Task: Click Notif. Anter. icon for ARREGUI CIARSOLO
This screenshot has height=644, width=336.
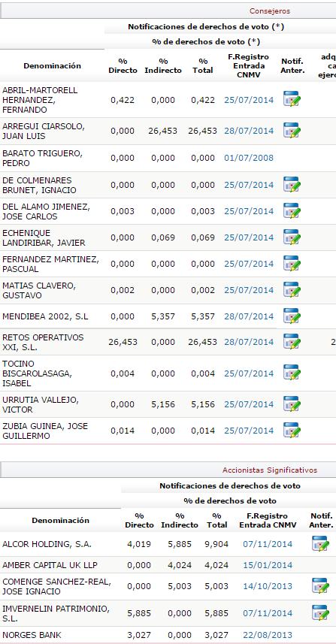Action: [x=292, y=130]
